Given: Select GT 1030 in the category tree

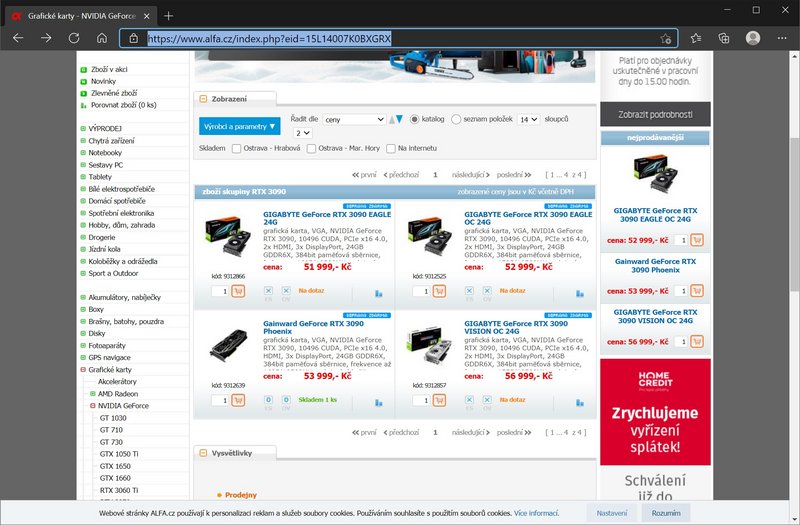Looking at the screenshot, I should click(x=113, y=418).
